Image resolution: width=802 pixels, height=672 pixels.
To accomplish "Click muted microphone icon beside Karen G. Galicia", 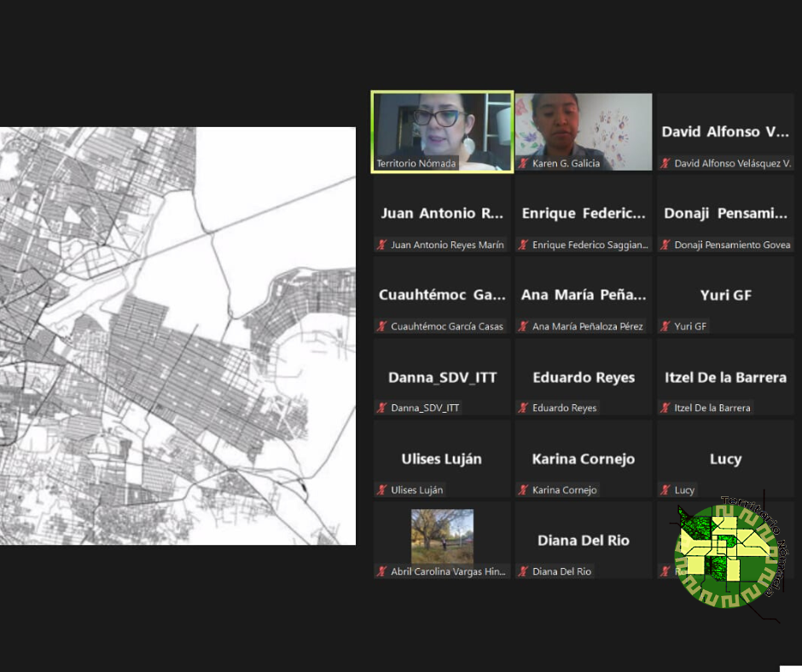I will click(x=523, y=164).
